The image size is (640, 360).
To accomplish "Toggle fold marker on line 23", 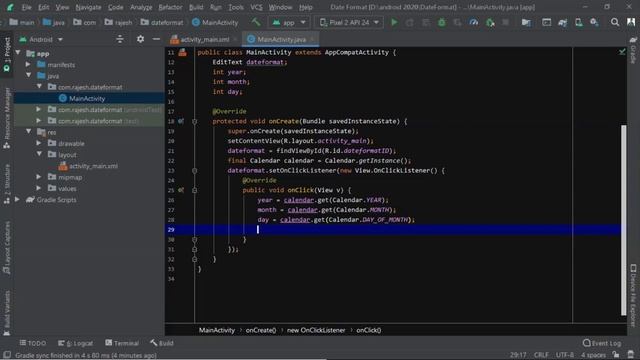I will tap(194, 171).
